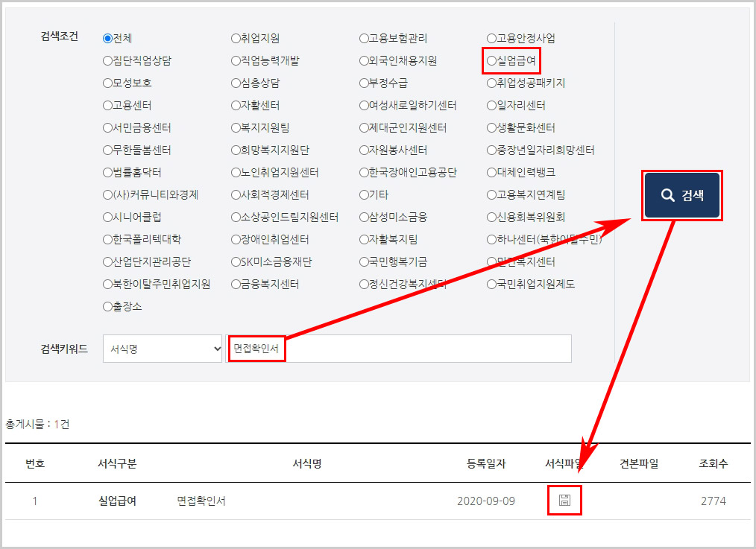Pick the 기타 radio button

363,195
